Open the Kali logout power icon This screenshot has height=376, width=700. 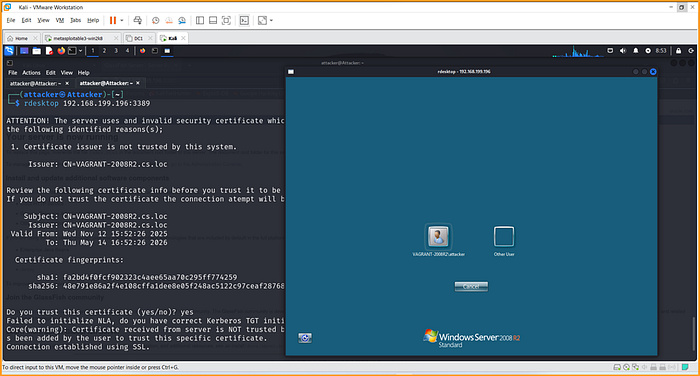tap(691, 51)
